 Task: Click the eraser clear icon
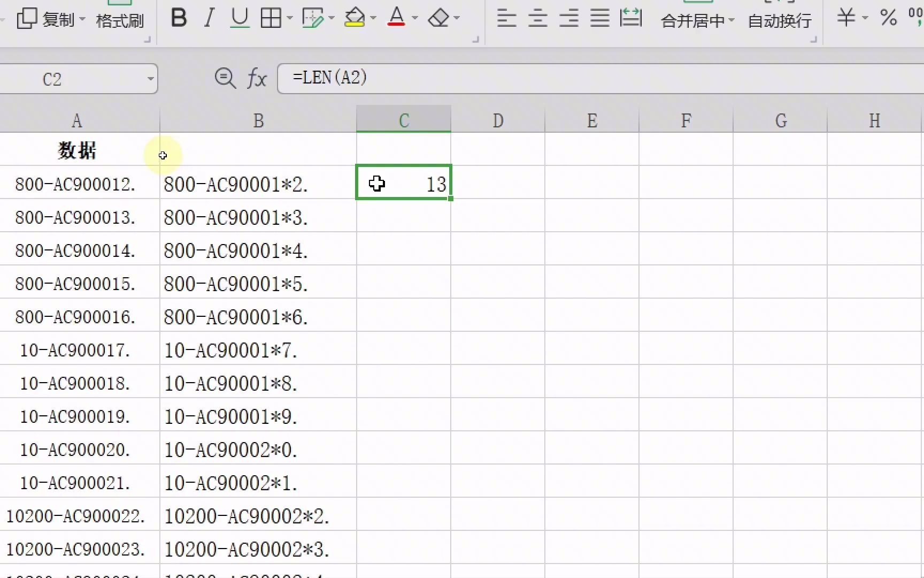(438, 18)
